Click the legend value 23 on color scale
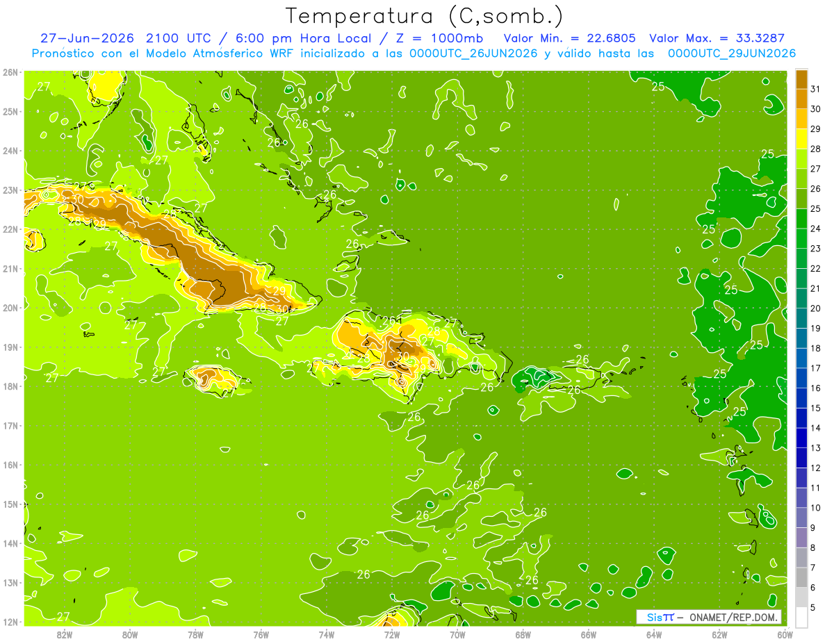834x644 pixels. (x=815, y=249)
